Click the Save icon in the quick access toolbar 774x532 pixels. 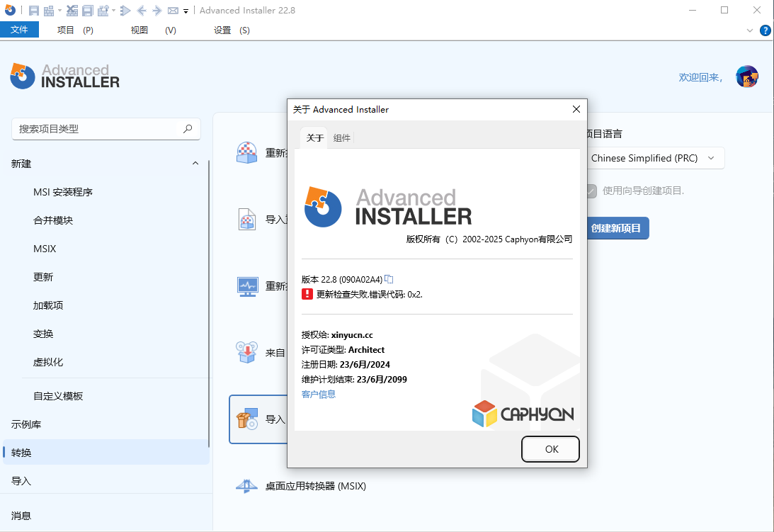click(x=33, y=11)
